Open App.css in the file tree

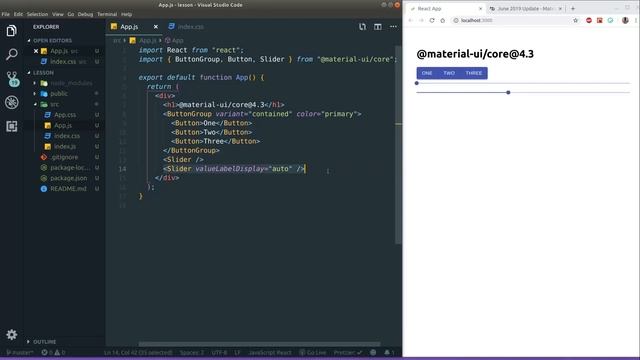click(x=65, y=115)
